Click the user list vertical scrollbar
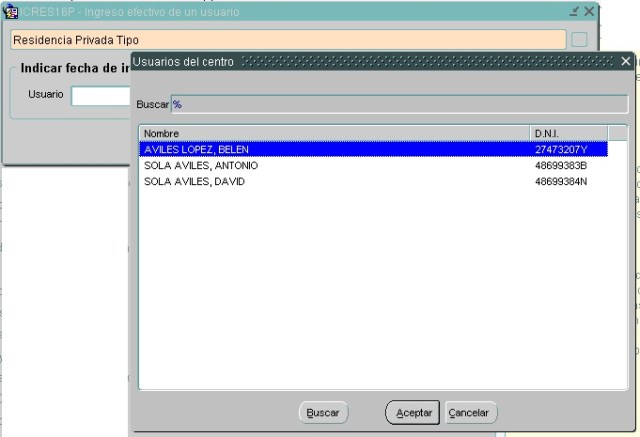 [619, 260]
